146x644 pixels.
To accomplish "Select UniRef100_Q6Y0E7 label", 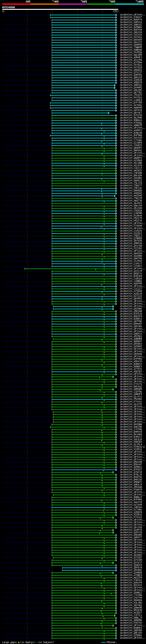I will click(x=131, y=113).
